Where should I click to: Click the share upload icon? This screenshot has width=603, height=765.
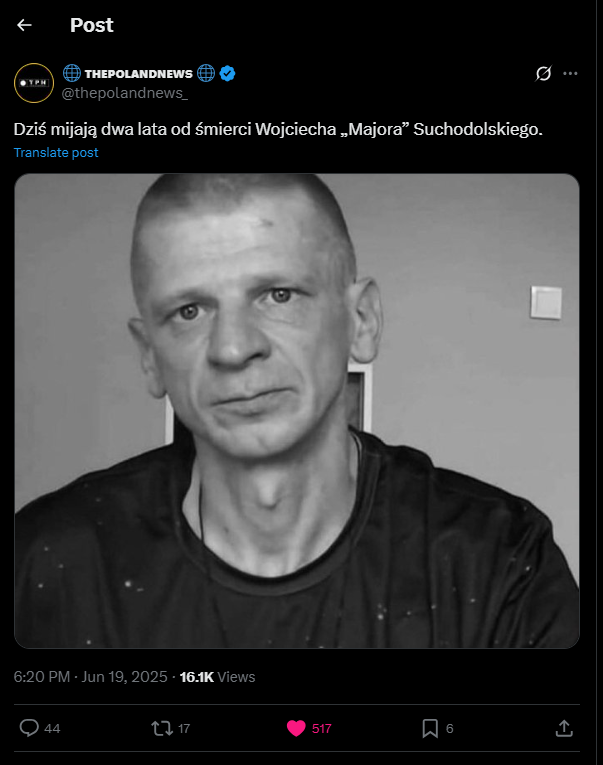(564, 728)
